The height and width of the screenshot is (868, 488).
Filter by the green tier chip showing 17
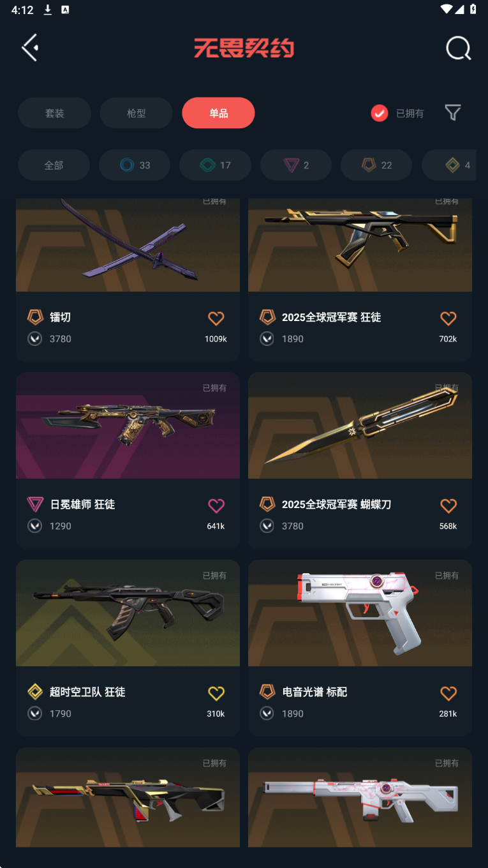pos(216,165)
